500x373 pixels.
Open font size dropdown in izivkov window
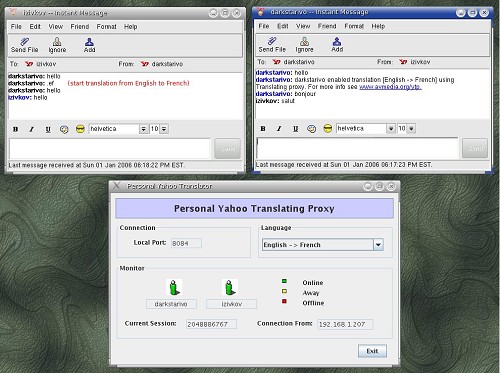click(x=164, y=129)
